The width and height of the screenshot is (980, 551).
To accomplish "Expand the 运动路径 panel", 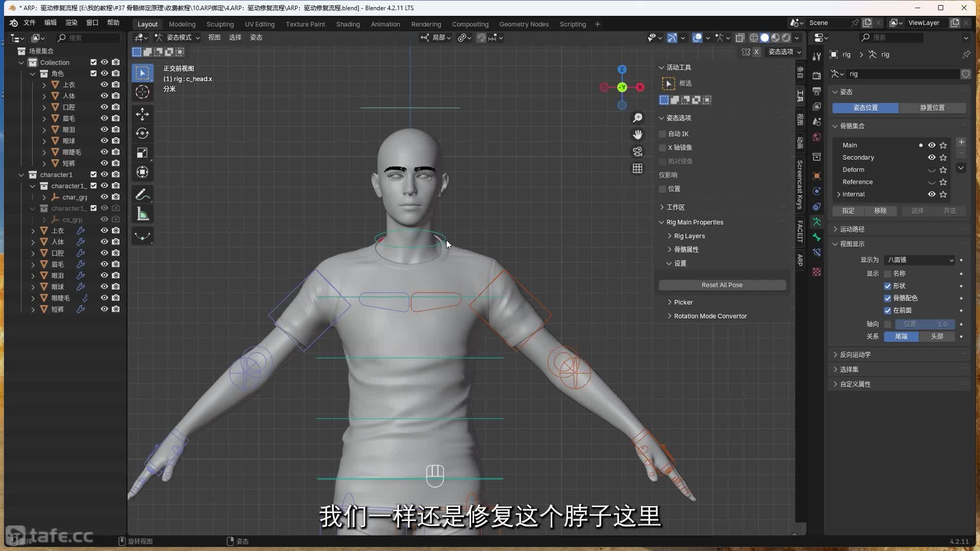I will pos(852,229).
